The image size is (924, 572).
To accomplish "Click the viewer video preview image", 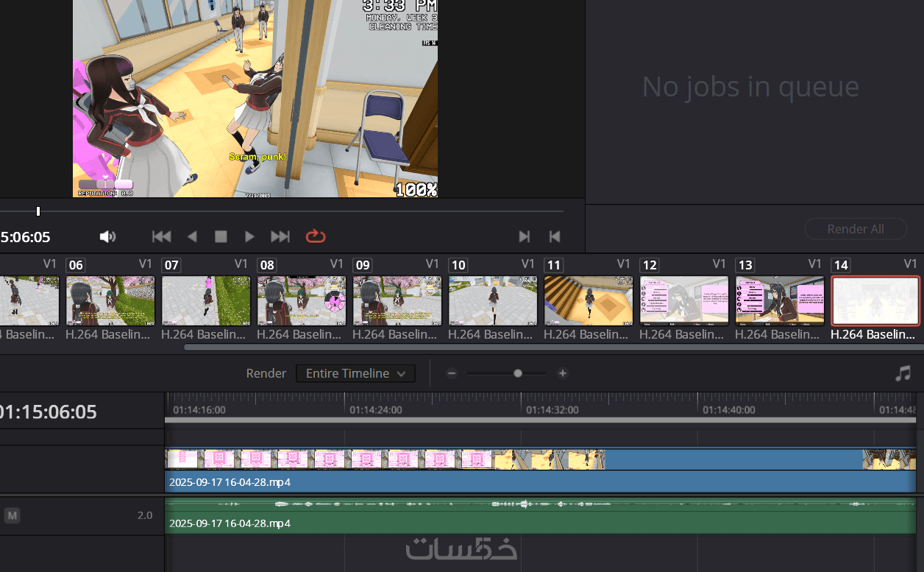I will point(255,99).
